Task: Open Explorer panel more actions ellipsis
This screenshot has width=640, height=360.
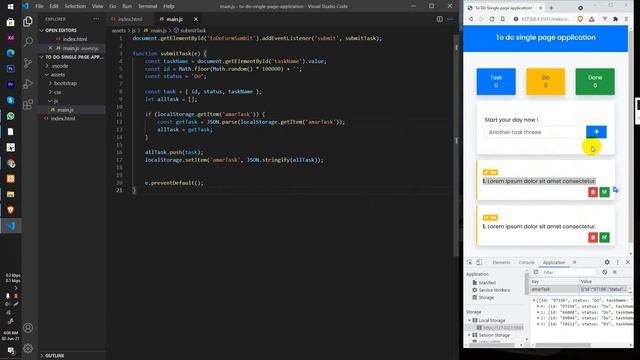Action: (96, 19)
